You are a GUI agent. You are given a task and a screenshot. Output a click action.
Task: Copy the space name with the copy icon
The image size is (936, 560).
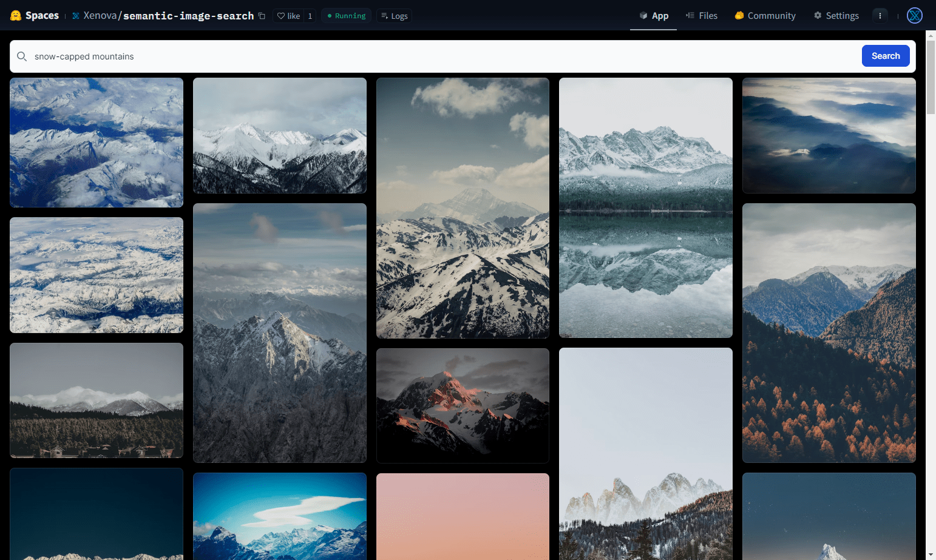262,16
